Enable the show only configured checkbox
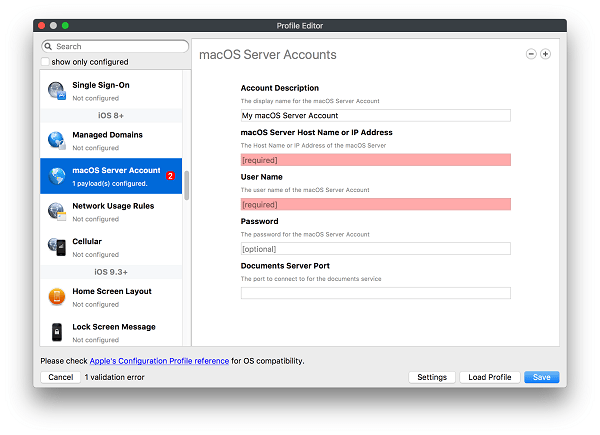This screenshot has width=600, height=435. coord(45,62)
